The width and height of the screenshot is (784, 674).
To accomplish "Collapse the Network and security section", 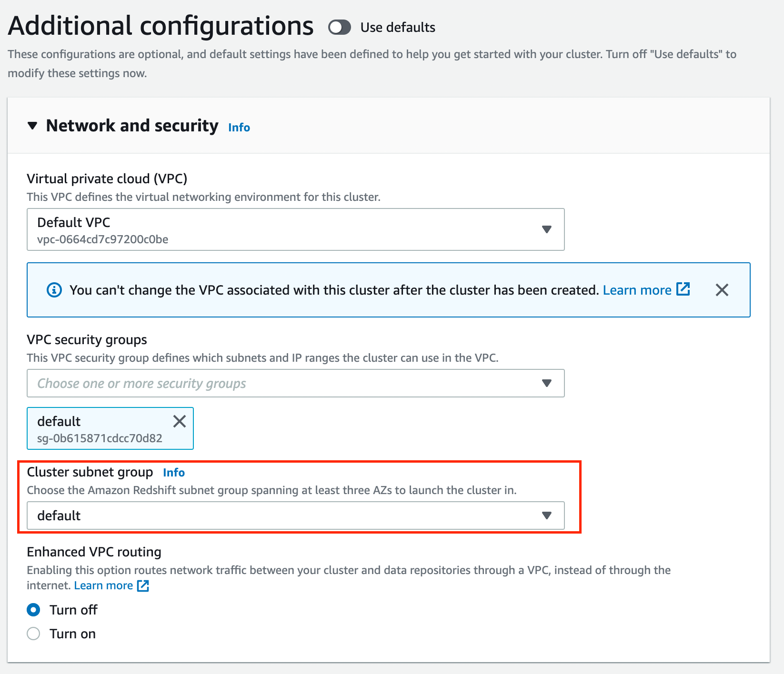I will tap(32, 126).
